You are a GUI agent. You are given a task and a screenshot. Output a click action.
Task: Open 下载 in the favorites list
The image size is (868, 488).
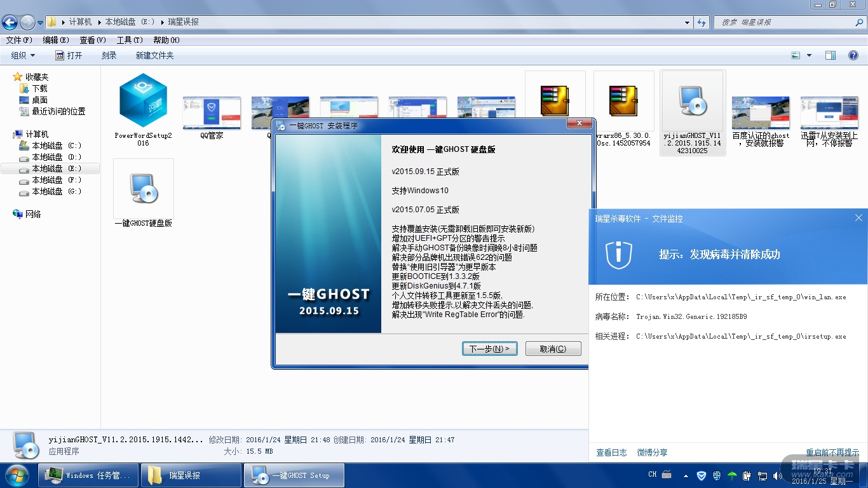pos(39,88)
